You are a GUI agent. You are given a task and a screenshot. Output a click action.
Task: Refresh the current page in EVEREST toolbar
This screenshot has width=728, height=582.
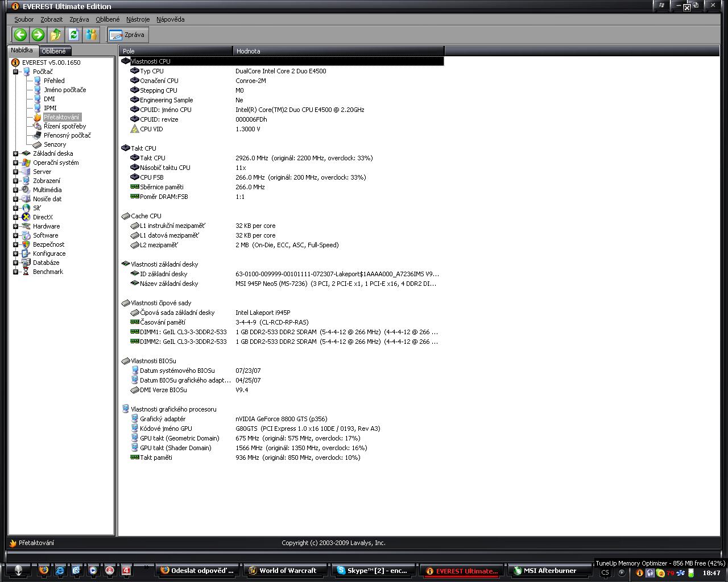(x=73, y=35)
